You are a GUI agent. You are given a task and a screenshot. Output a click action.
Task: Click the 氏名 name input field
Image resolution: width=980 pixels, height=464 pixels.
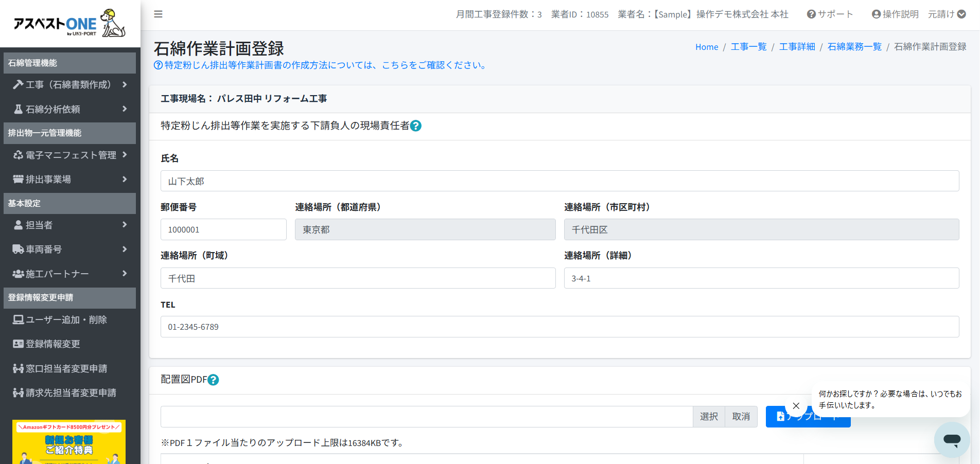[559, 181]
